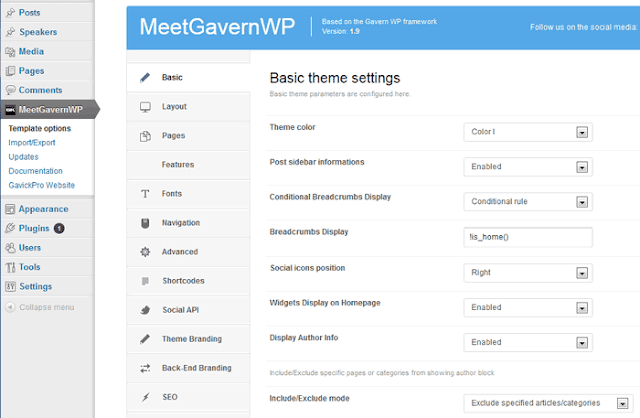Click the Back-End Branding arrows icon
This screenshot has width=640, height=418.
145,368
